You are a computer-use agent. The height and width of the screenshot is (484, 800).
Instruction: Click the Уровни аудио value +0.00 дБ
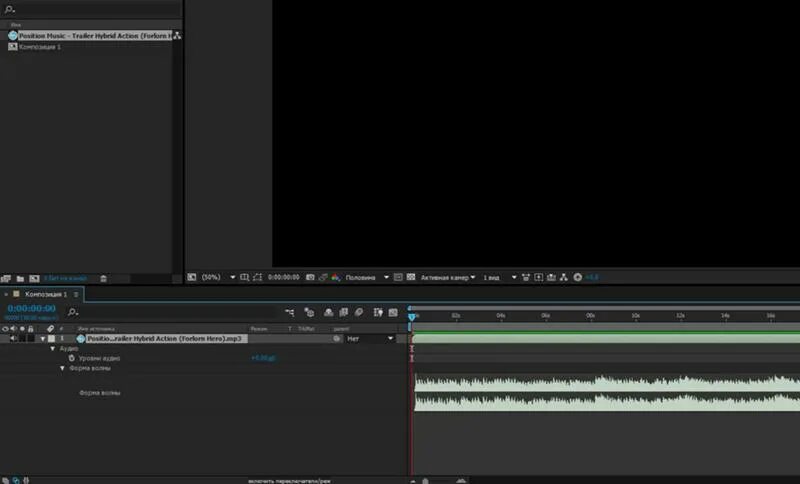[x=263, y=358]
